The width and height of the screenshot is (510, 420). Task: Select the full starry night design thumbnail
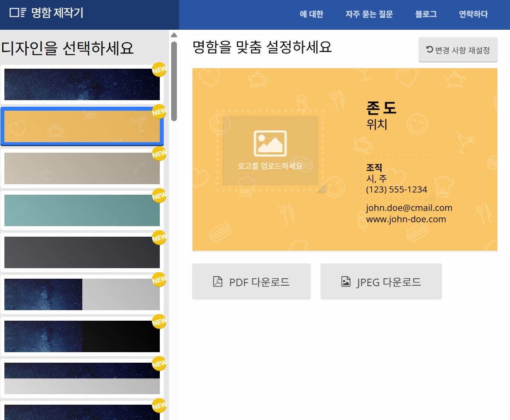(x=82, y=84)
